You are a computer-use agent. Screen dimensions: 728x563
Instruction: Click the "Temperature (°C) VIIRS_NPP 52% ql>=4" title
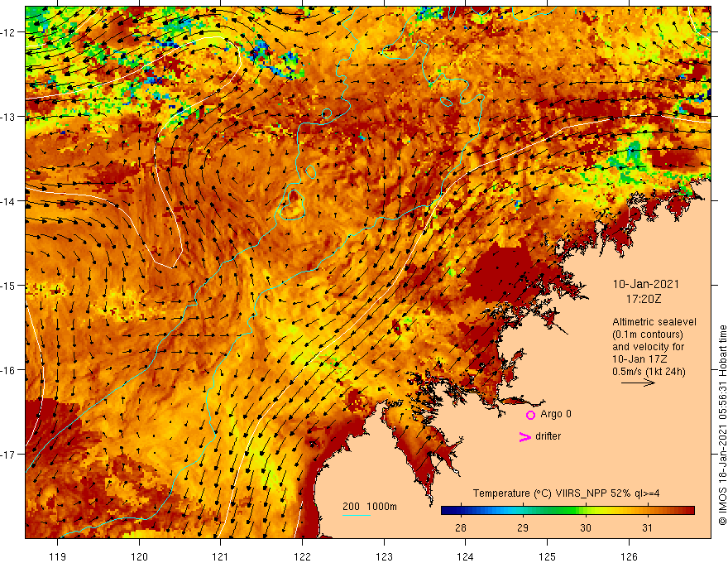click(566, 493)
